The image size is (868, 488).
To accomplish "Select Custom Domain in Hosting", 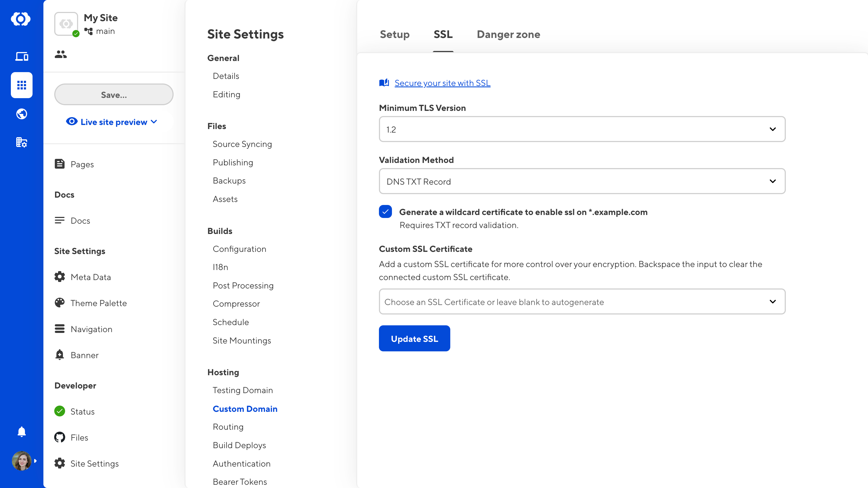I will tap(245, 409).
